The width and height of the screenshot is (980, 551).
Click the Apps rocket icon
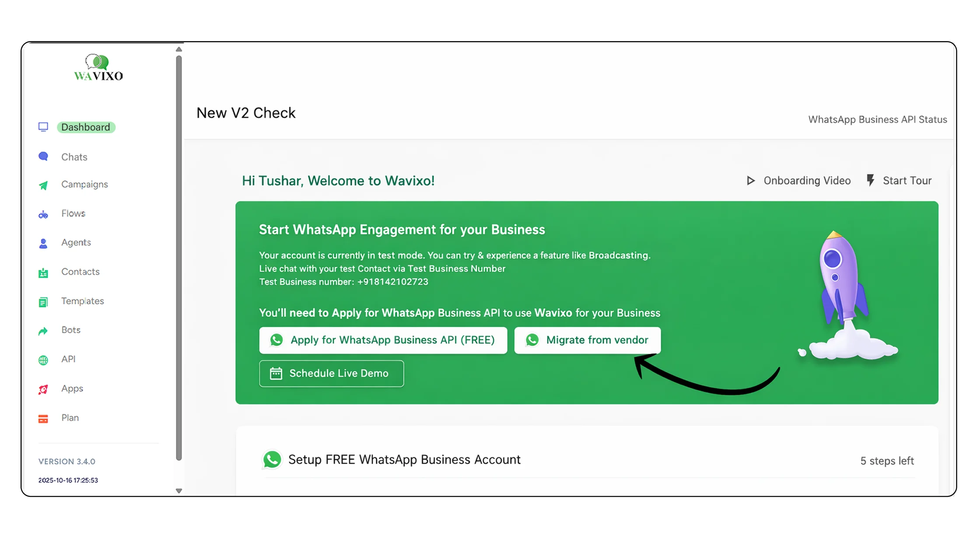point(43,389)
